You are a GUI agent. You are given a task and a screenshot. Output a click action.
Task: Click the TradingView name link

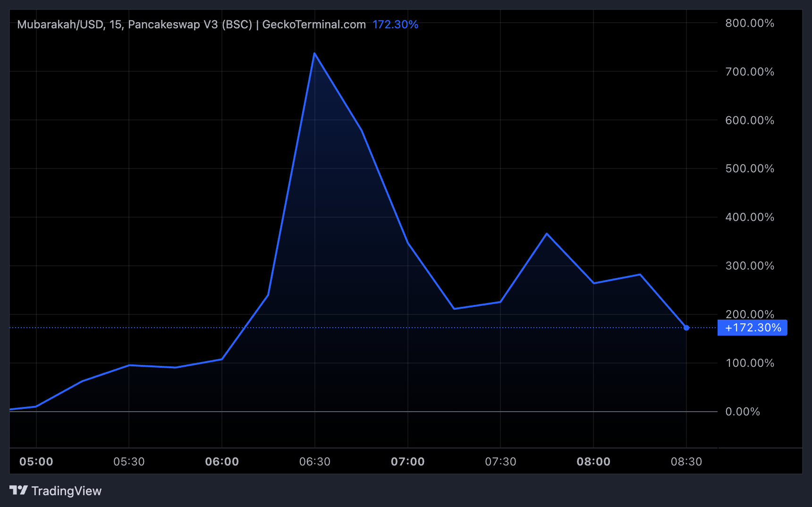[66, 491]
